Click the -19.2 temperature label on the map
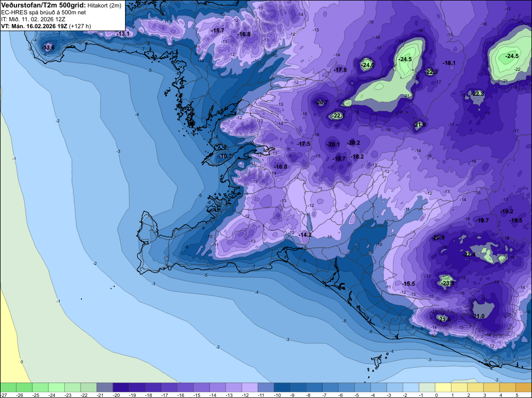 click(x=507, y=211)
